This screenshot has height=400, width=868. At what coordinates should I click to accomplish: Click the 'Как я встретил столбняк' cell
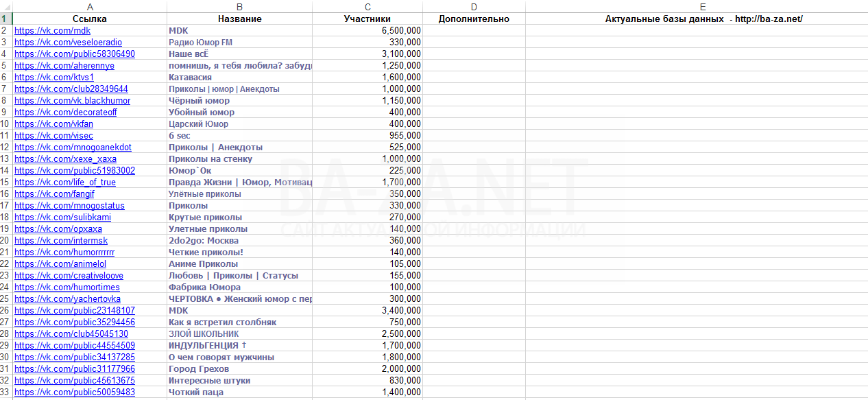click(239, 322)
